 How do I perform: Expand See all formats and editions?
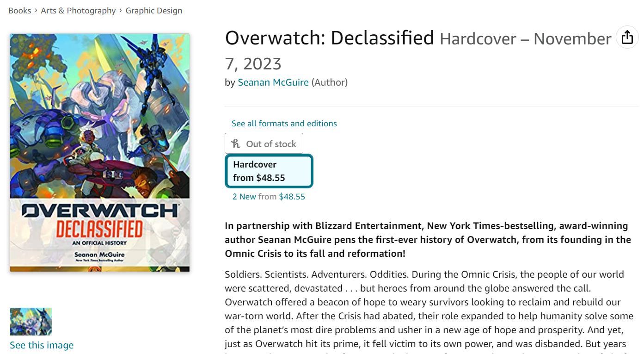point(284,123)
